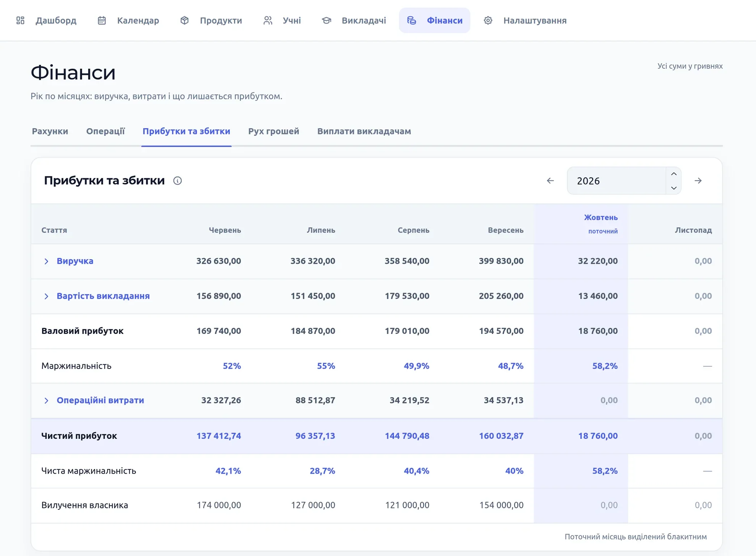Click the Calendar icon in navigation

click(102, 20)
